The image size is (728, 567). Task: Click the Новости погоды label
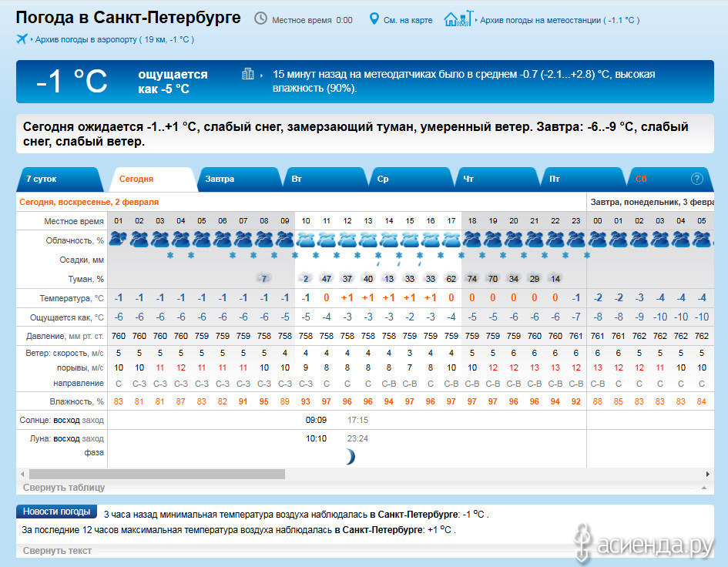coord(57,512)
